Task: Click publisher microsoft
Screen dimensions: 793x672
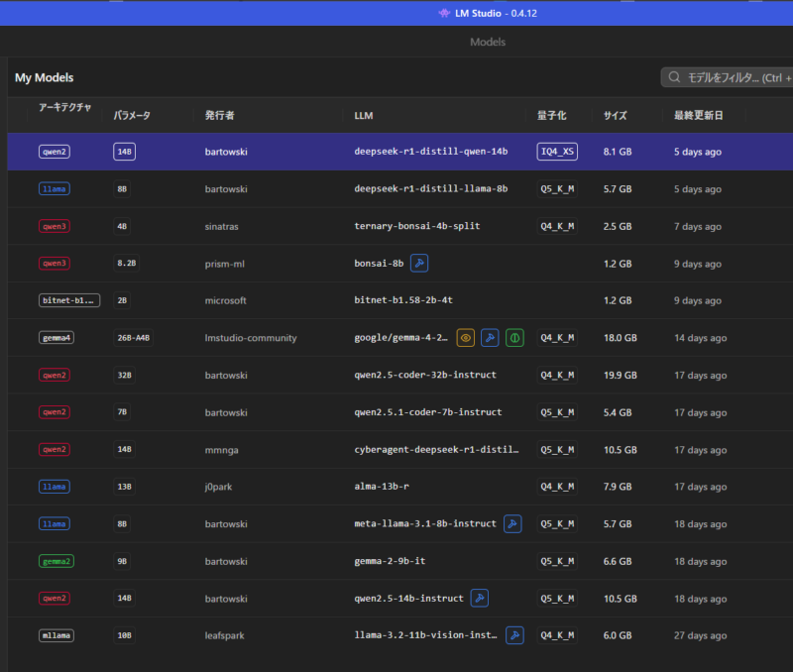Action: tap(226, 300)
